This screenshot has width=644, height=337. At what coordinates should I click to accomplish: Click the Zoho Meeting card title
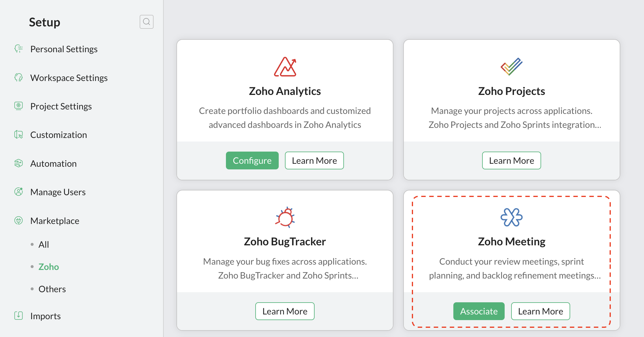click(511, 241)
